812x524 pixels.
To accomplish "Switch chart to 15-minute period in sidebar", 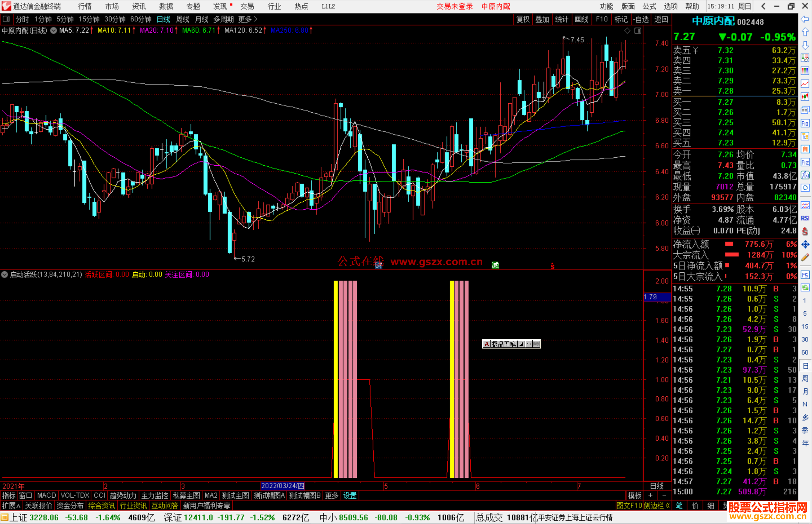I will pos(805,326).
